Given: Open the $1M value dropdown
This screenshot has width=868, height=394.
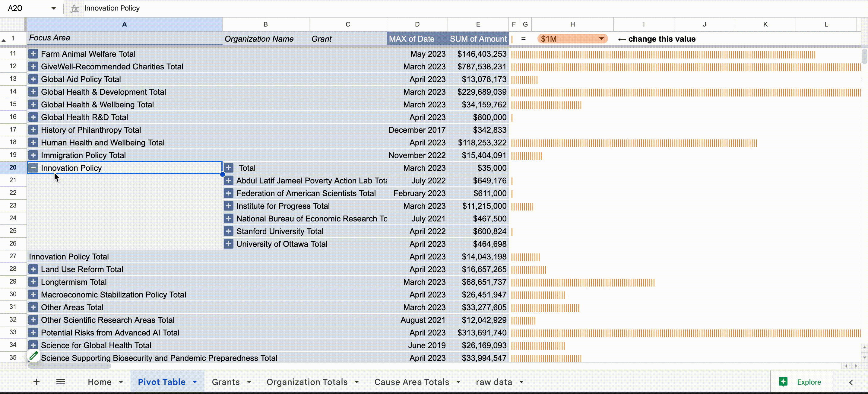Looking at the screenshot, I should pos(601,39).
